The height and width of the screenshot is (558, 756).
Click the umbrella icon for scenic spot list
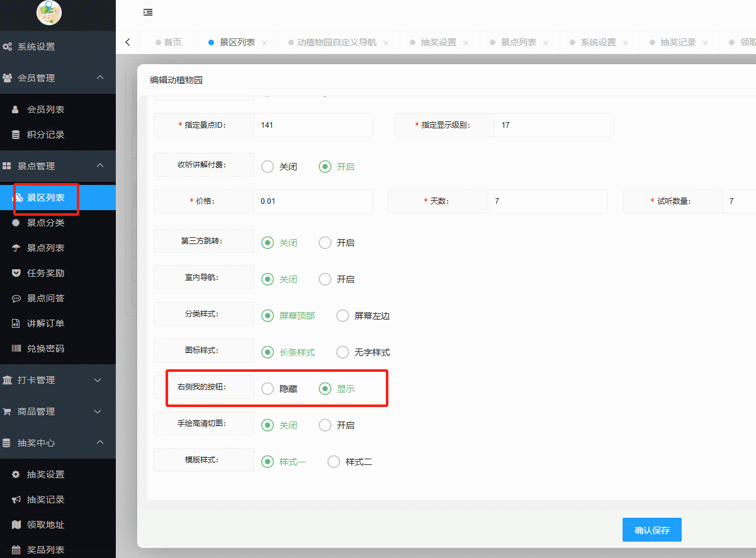click(x=16, y=248)
